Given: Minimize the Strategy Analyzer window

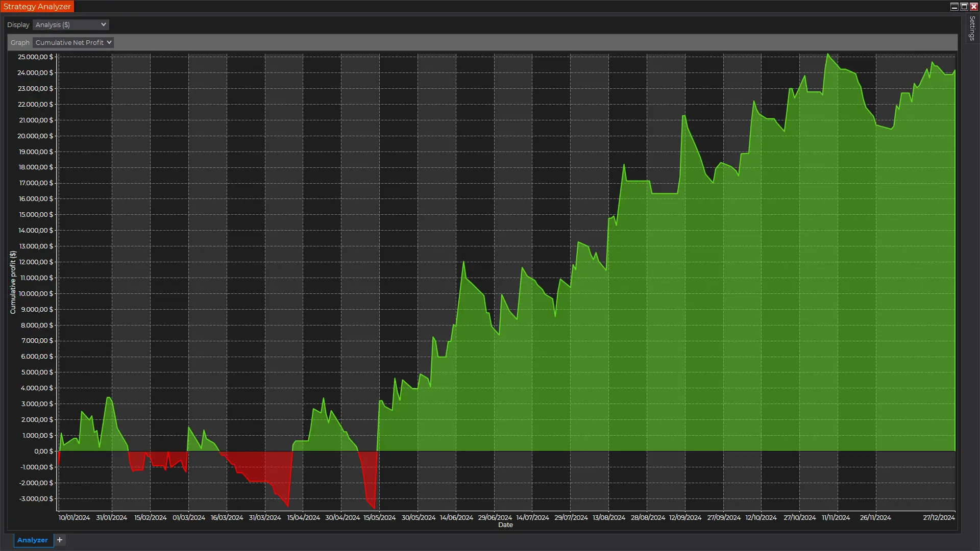Looking at the screenshot, I should [954, 7].
